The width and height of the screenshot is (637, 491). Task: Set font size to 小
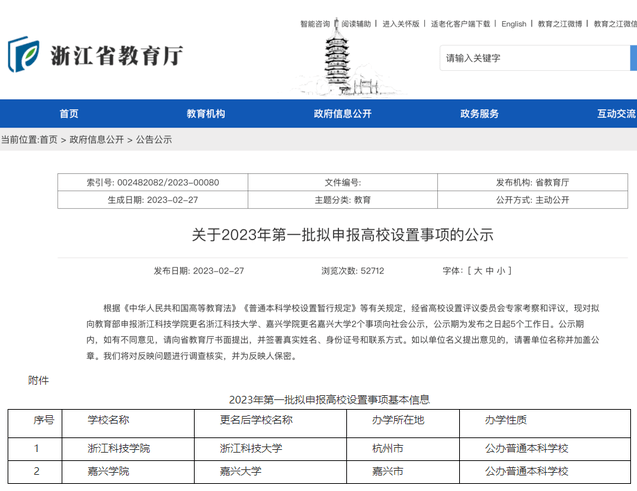(502, 271)
